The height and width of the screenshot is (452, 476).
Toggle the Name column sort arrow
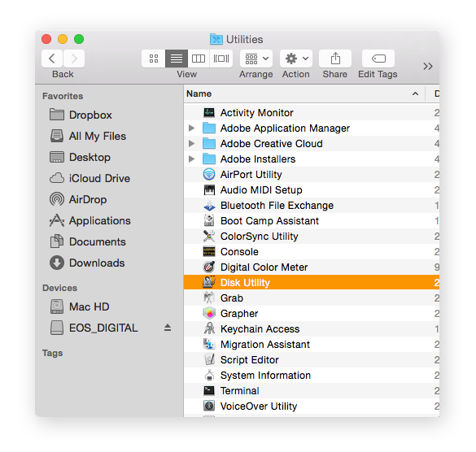(x=415, y=93)
